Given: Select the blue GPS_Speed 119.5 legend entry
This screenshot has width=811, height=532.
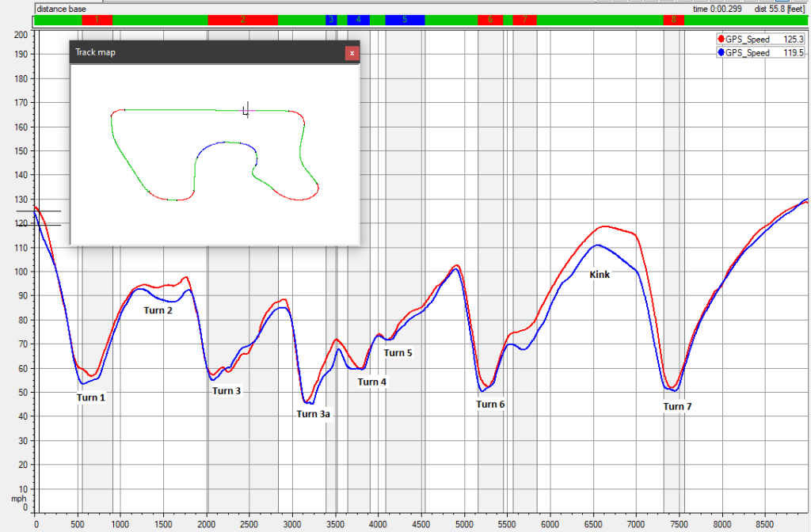Looking at the screenshot, I should click(760, 52).
